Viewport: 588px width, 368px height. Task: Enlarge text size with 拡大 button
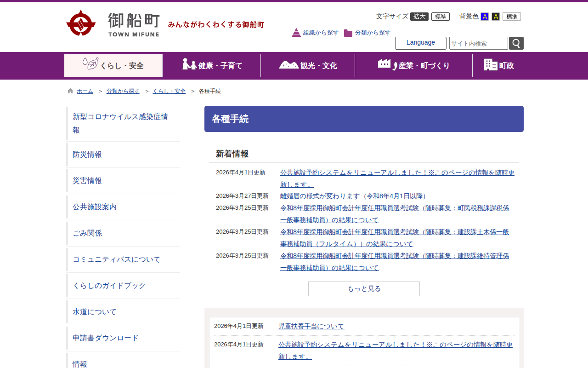pyautogui.click(x=419, y=17)
